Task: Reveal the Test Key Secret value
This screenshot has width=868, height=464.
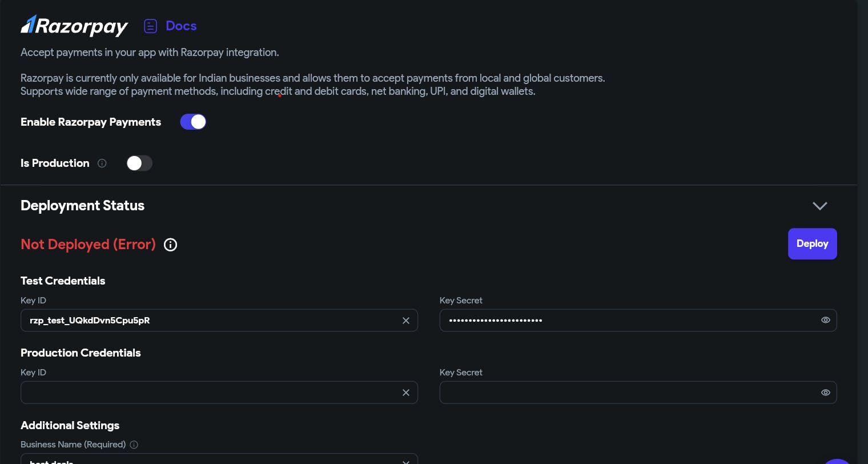Action: pos(826,320)
